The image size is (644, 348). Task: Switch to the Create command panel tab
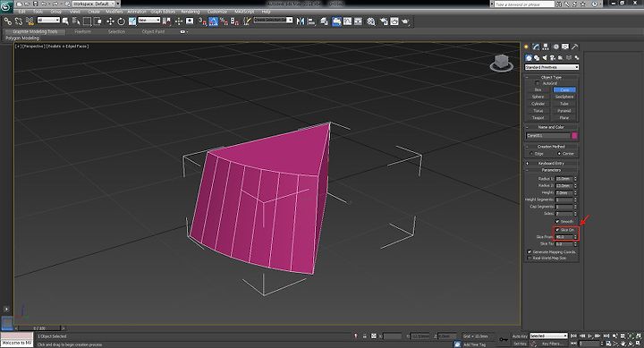pyautogui.click(x=527, y=47)
